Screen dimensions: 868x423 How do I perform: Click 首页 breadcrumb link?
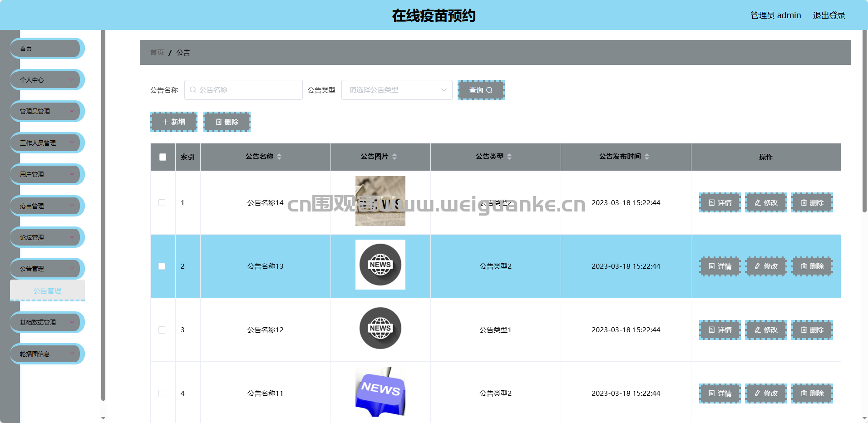pos(157,53)
